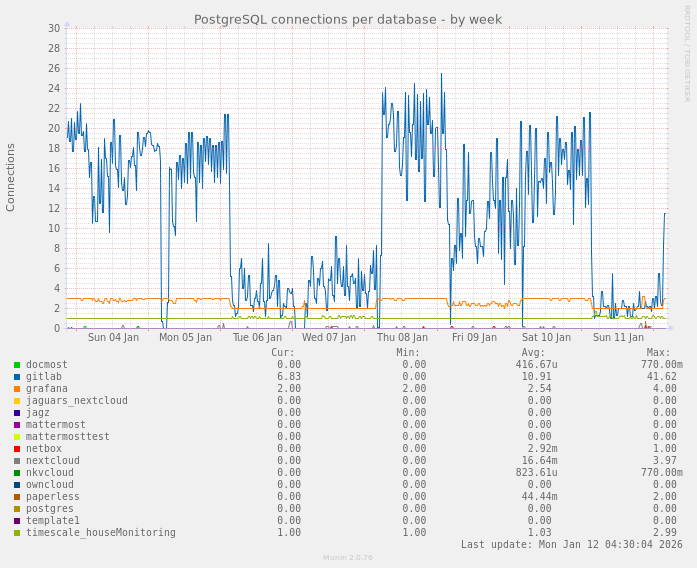Screen dimensions: 697x568
Task: Click the y-axis label '30'
Action: pos(54,28)
